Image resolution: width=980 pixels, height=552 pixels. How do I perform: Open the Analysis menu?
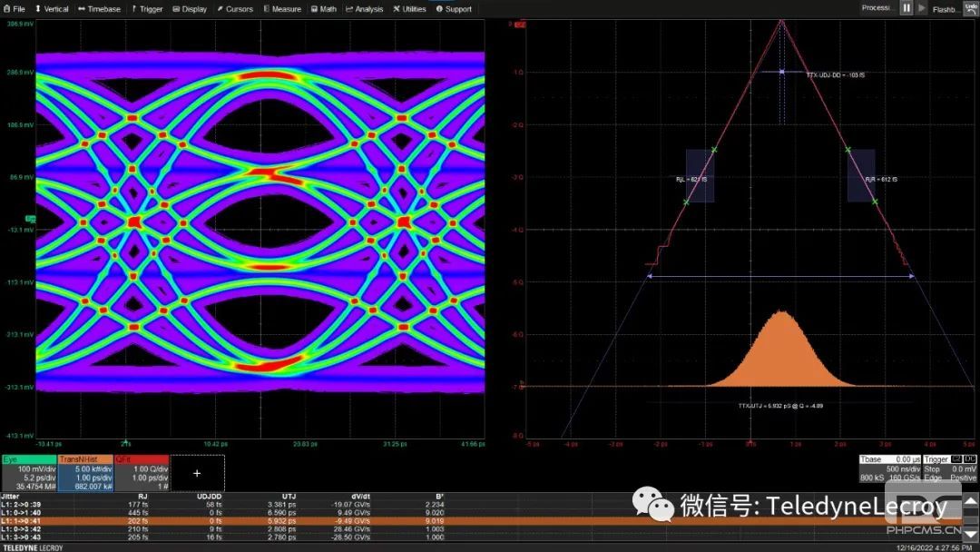coord(365,9)
